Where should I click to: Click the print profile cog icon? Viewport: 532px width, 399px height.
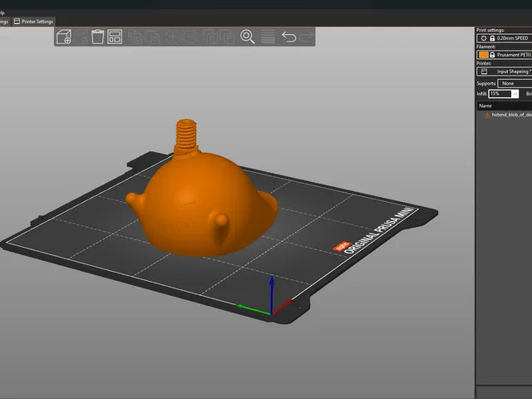click(x=484, y=38)
